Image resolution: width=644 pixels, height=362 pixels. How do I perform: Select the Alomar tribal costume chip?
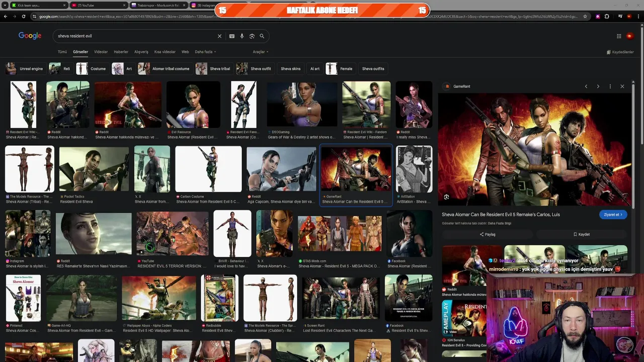pyautogui.click(x=165, y=69)
